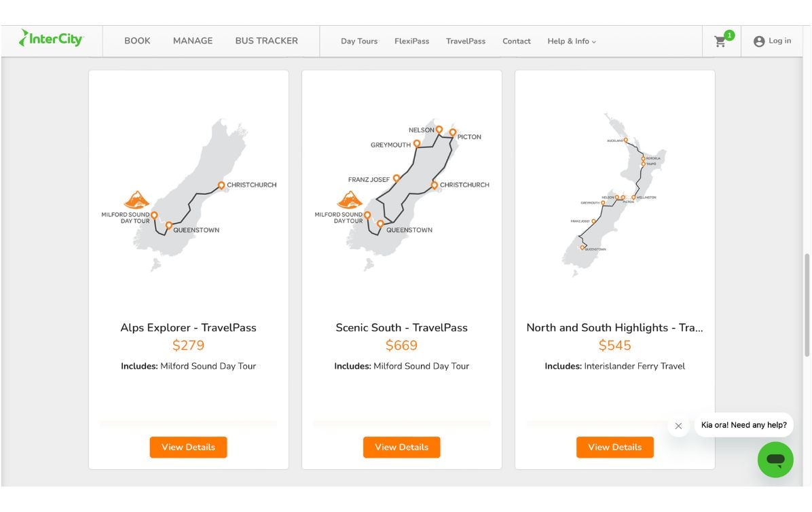This screenshot has width=812, height=512.
Task: Click the Greymouth pin on Scenic South map
Action: click(x=417, y=143)
